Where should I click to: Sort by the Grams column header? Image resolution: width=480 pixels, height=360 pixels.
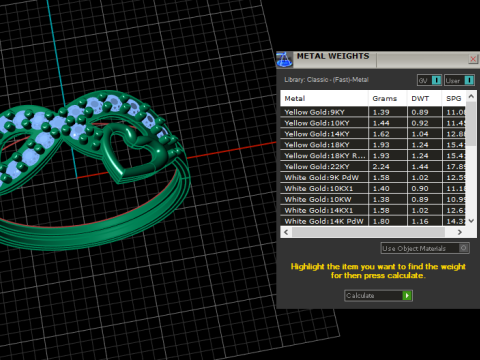point(388,98)
